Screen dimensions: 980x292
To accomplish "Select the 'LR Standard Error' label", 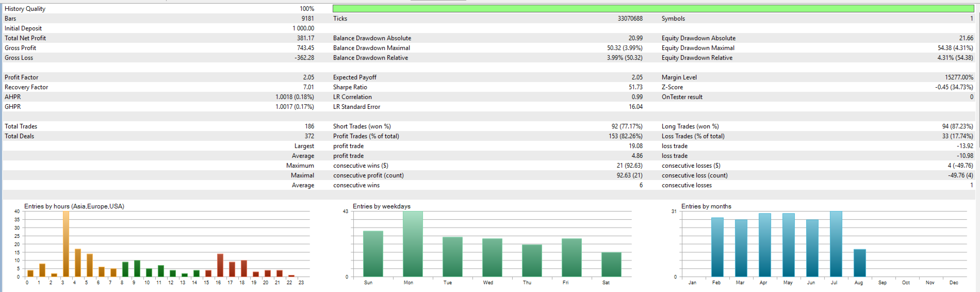I will [x=356, y=107].
